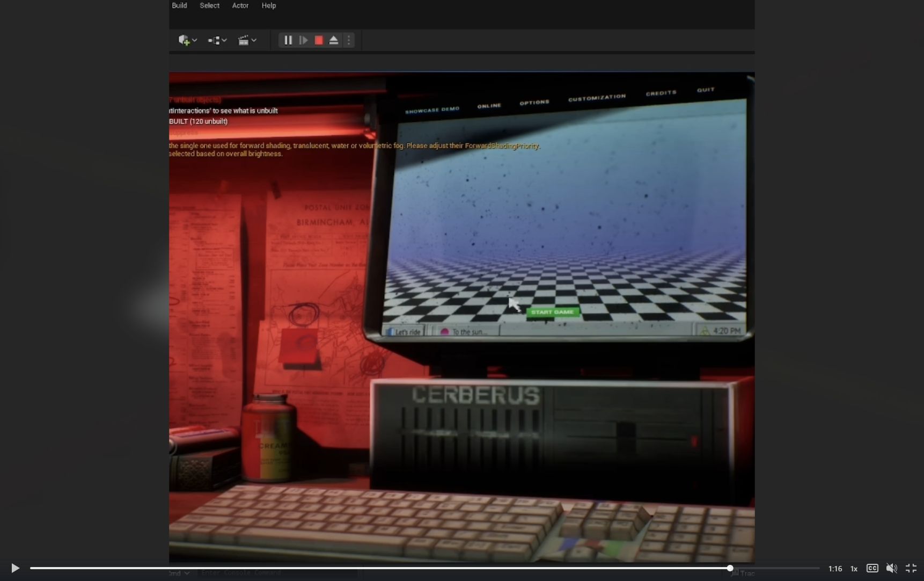924x581 pixels.
Task: Exit fullscreen mode
Action: click(x=911, y=568)
